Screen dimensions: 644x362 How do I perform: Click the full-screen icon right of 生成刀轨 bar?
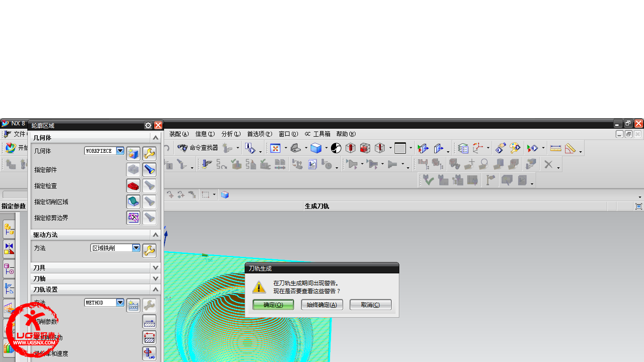(x=639, y=206)
